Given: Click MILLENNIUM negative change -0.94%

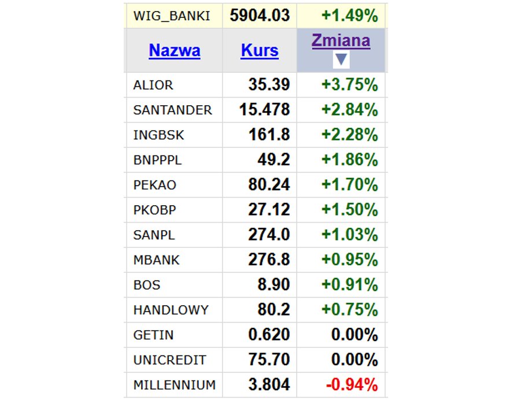Looking at the screenshot, I should pos(352,385).
